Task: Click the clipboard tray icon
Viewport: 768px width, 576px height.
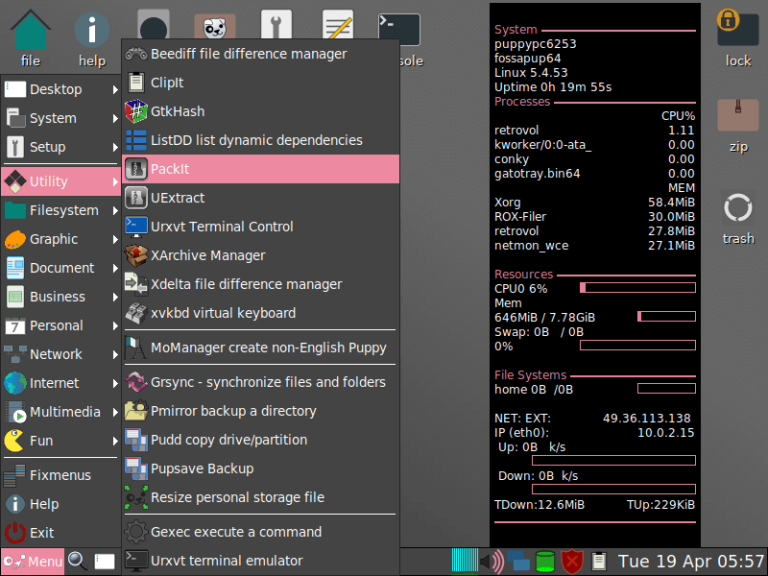Action: (599, 561)
